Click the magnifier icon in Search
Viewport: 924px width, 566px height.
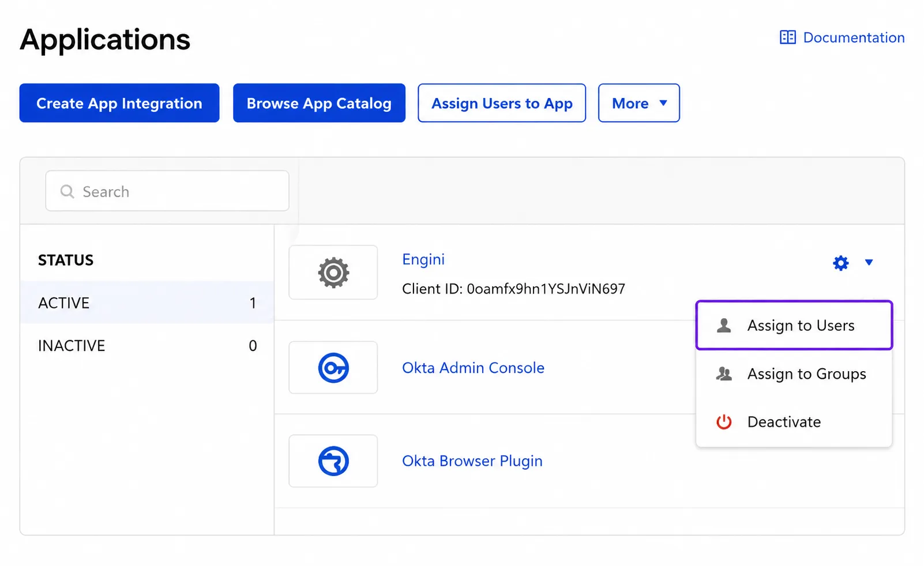point(67,191)
